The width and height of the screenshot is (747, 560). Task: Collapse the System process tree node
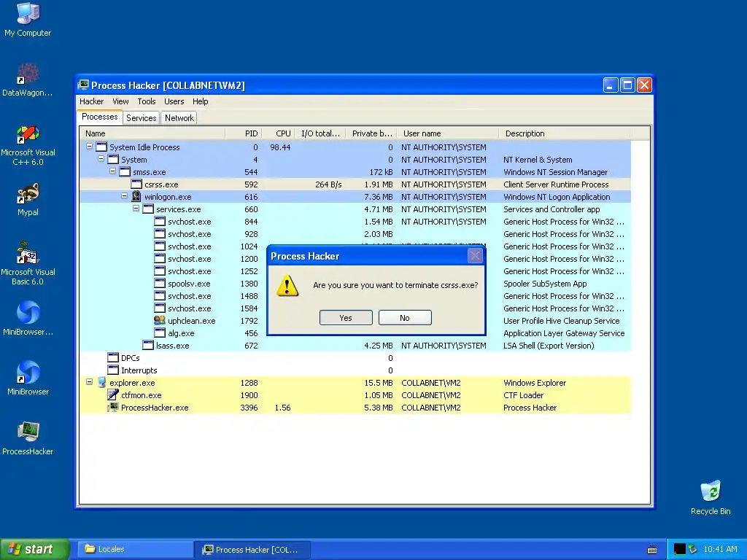pos(101,159)
